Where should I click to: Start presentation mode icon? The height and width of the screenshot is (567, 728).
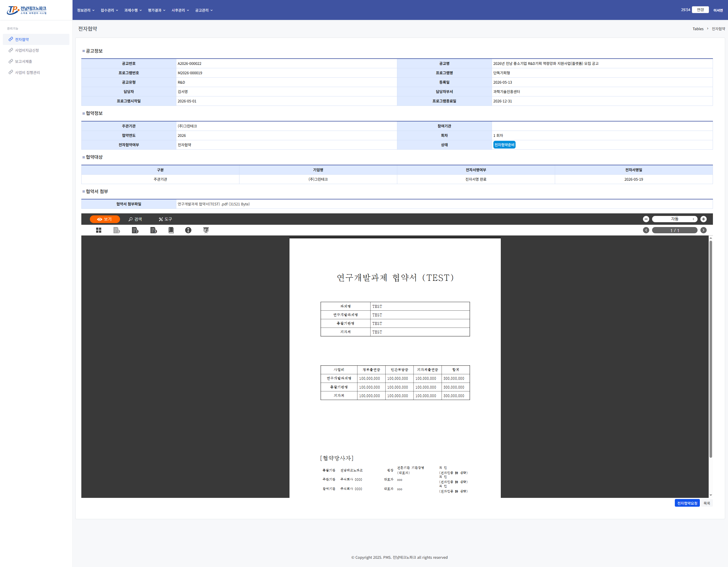[206, 230]
